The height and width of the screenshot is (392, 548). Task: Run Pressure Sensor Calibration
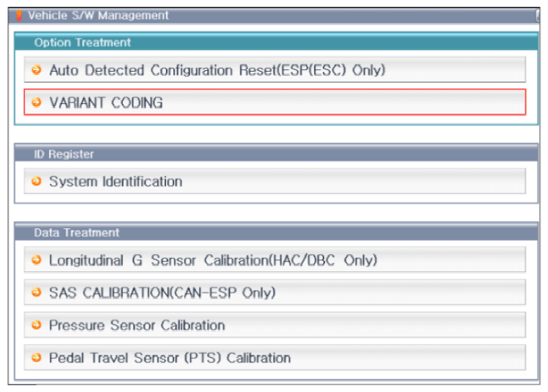click(x=136, y=325)
